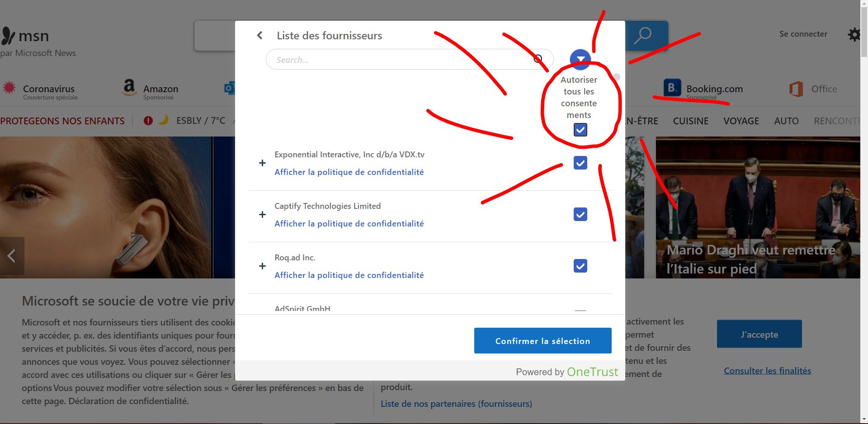Screen dimensions: 868x424
Task: Open the vendor filter funnel button
Action: pos(580,59)
